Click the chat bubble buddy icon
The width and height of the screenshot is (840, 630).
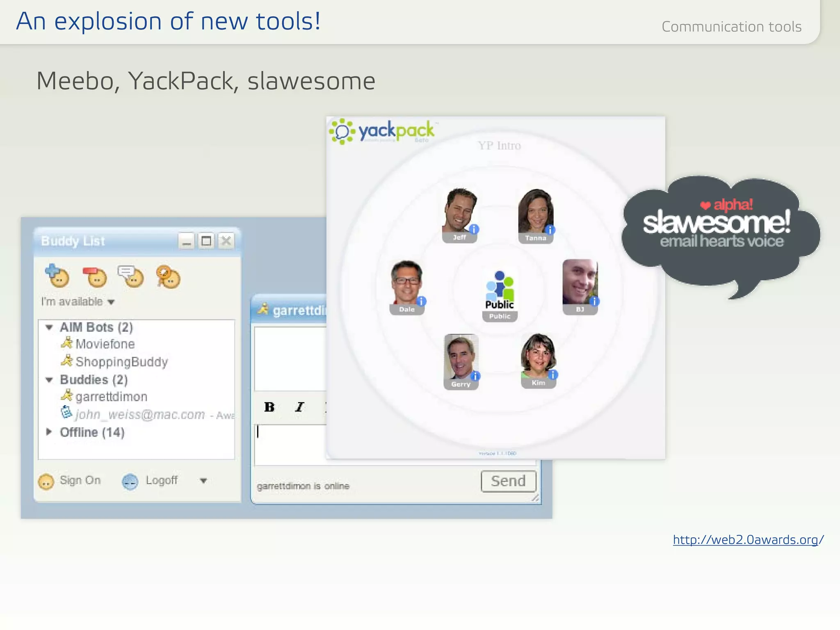tap(131, 276)
